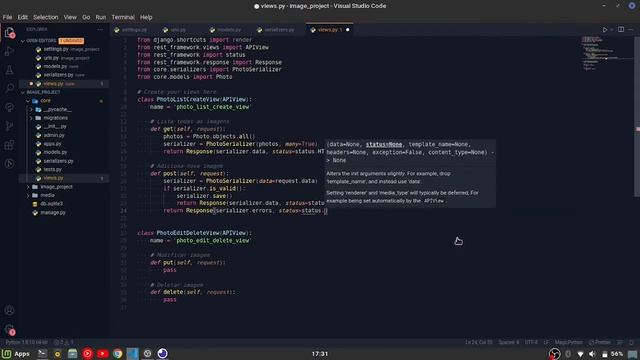Open the Accounts icon in the activity bar
Image resolution: width=640 pixels, height=360 pixels.
(x=9, y=310)
